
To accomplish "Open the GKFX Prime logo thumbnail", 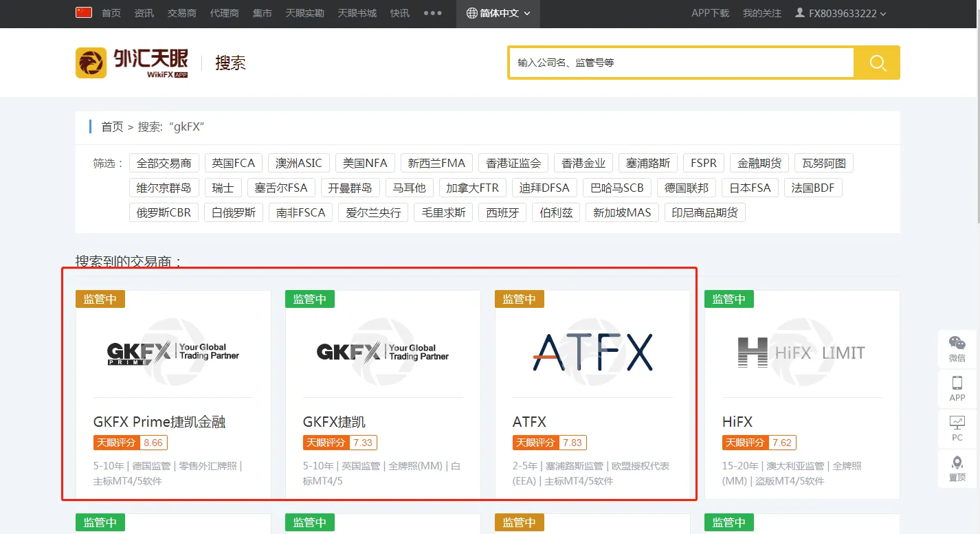I will point(173,353).
